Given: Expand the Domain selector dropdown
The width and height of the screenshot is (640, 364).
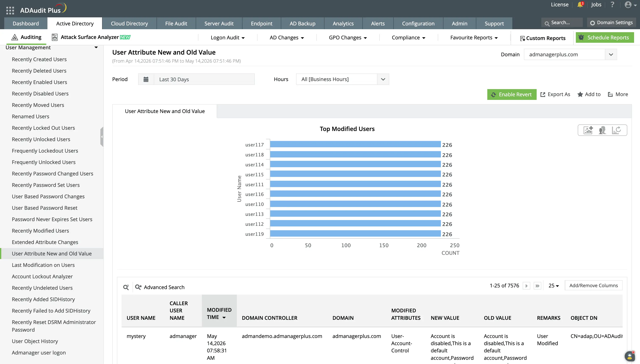Looking at the screenshot, I should 611,55.
